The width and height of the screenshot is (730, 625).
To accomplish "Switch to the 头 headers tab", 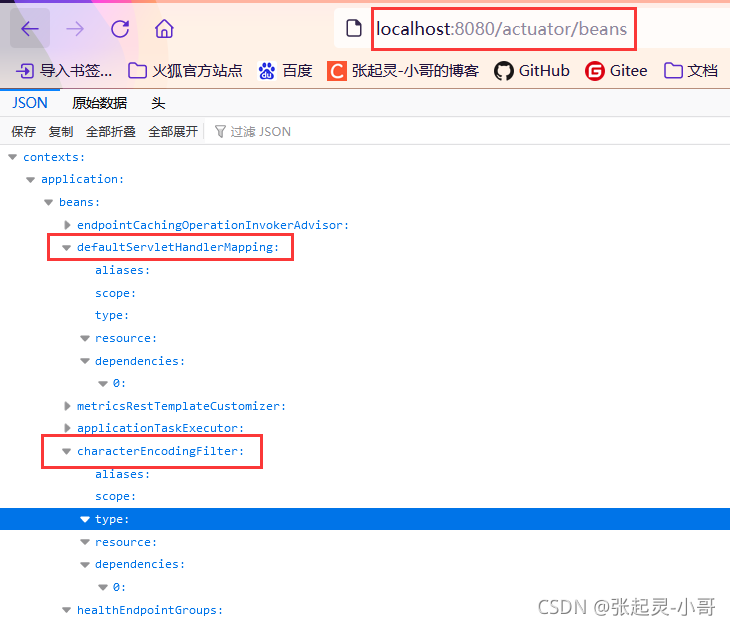I will point(158,103).
